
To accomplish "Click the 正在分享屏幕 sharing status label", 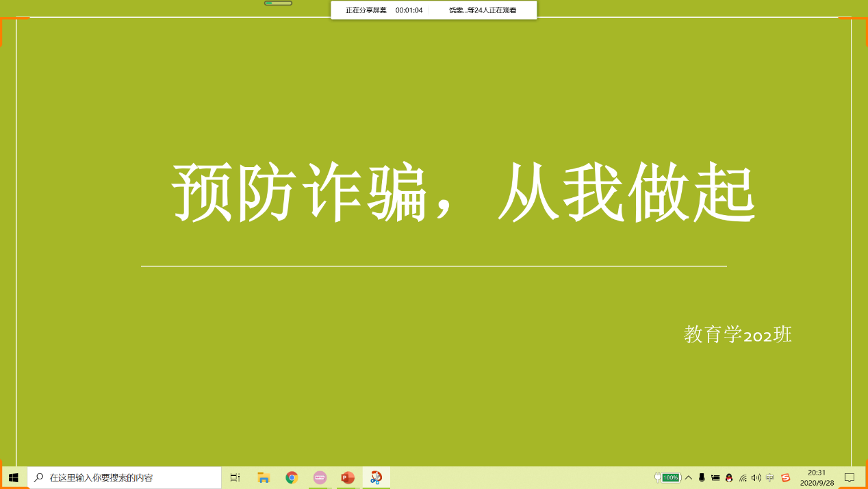I will (366, 10).
